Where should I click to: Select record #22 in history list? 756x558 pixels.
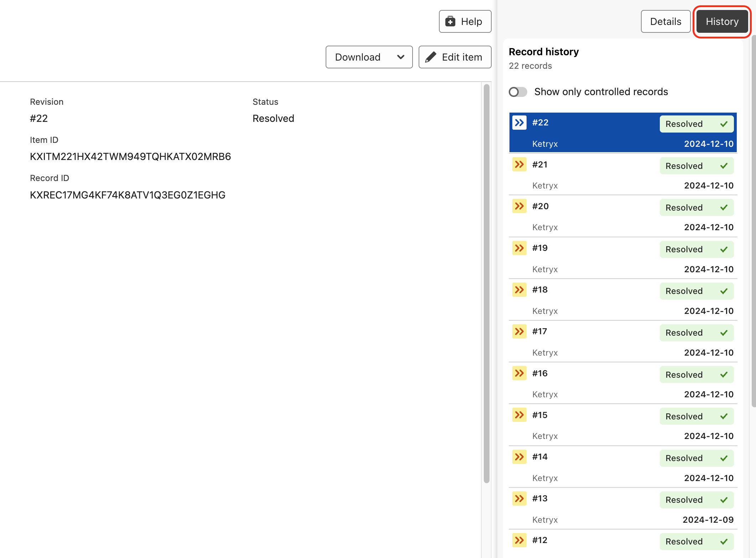tap(623, 133)
